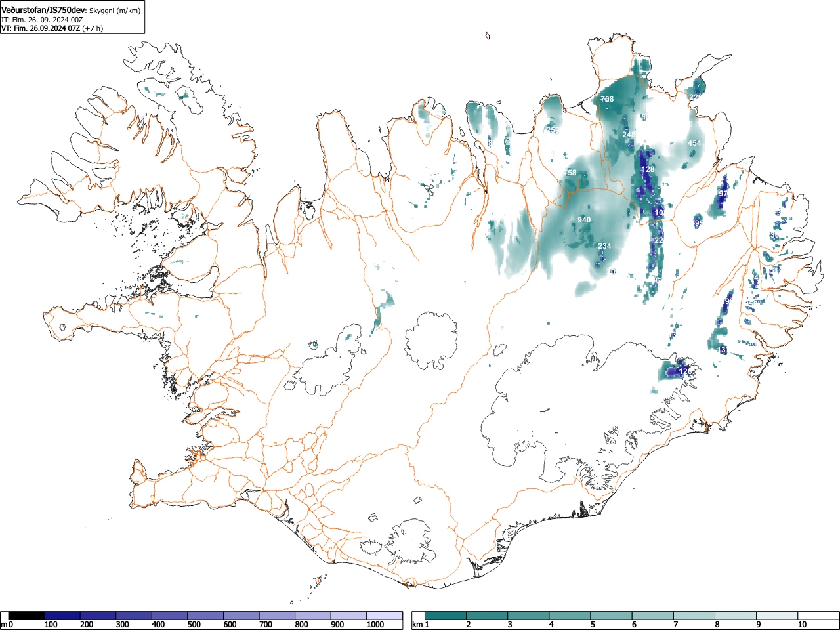Click the '248' visibility value on the map
This screenshot has width=840, height=630.
coord(629,135)
